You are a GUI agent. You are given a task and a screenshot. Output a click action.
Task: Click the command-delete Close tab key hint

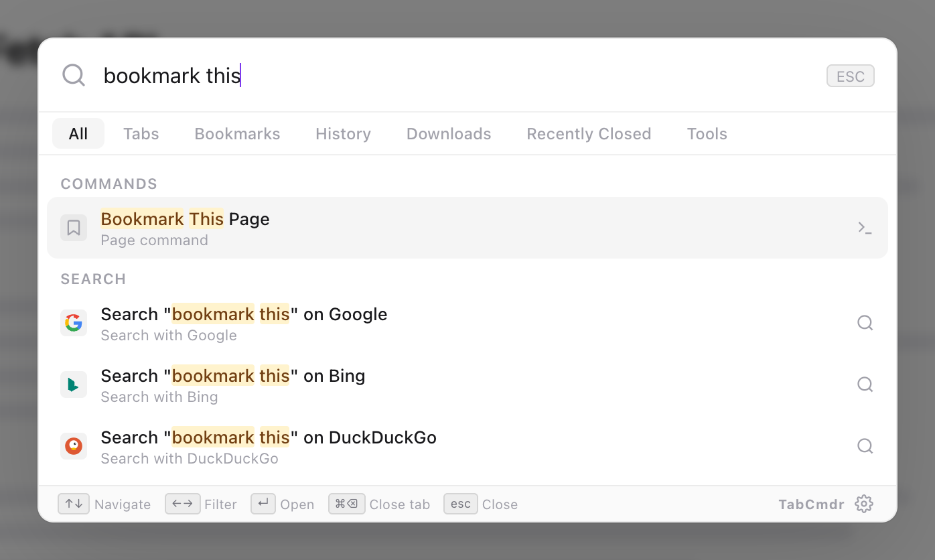click(347, 504)
